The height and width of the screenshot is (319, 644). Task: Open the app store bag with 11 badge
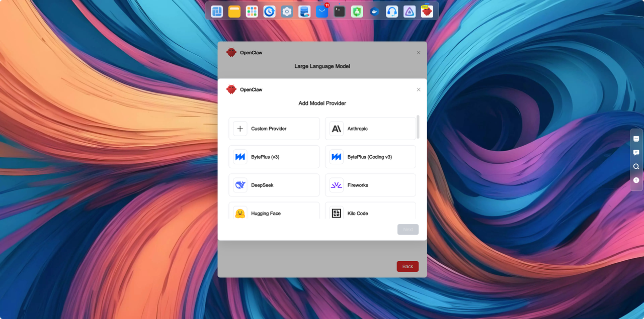pos(322,11)
